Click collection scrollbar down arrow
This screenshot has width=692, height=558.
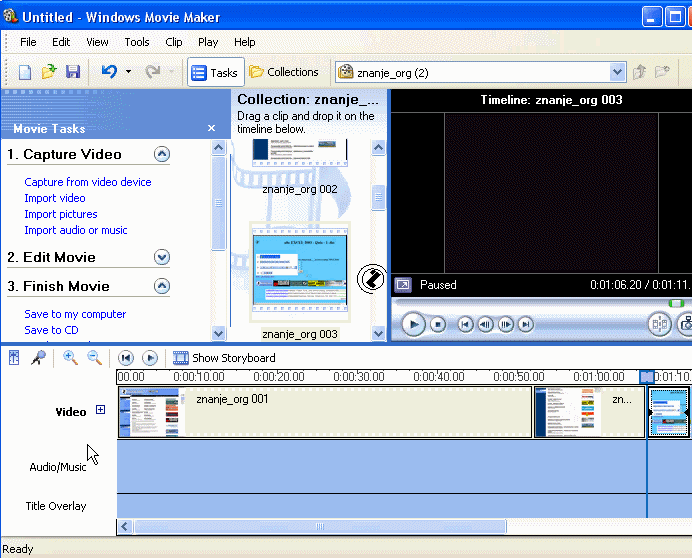coord(378,333)
